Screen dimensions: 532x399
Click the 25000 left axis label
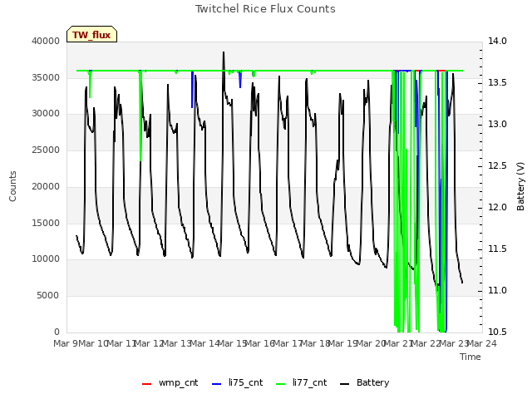(46, 150)
